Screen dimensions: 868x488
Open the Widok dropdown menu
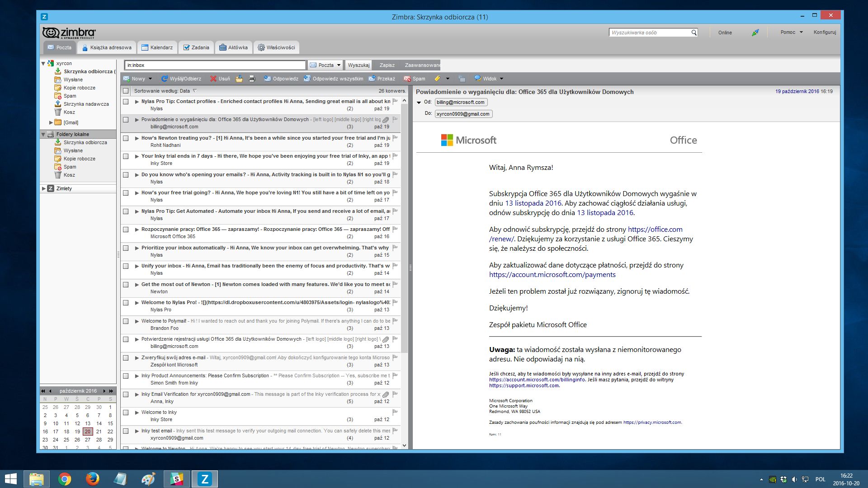click(489, 78)
